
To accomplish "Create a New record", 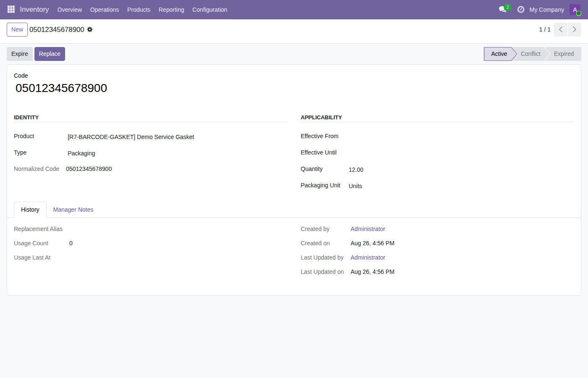I will coord(17,29).
